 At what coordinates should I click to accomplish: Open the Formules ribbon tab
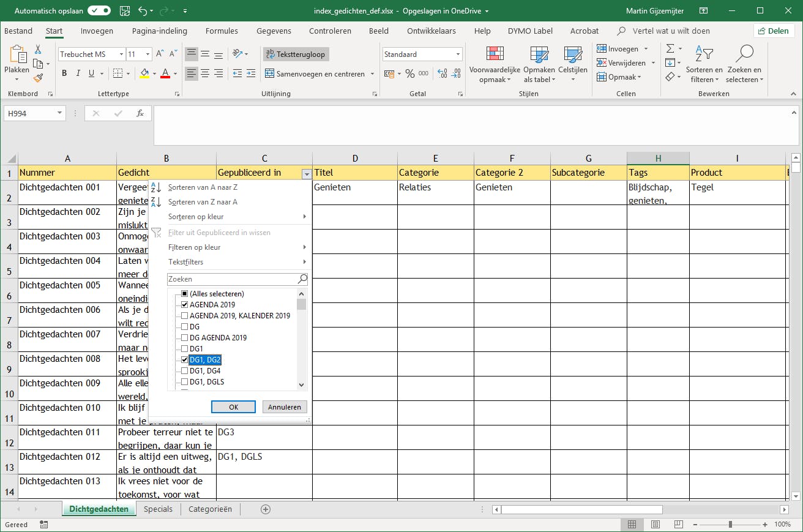point(222,31)
